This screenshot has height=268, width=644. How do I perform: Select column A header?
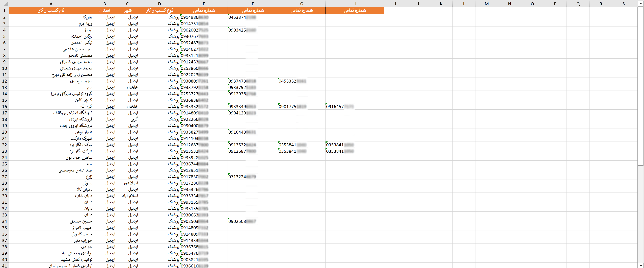click(x=51, y=4)
